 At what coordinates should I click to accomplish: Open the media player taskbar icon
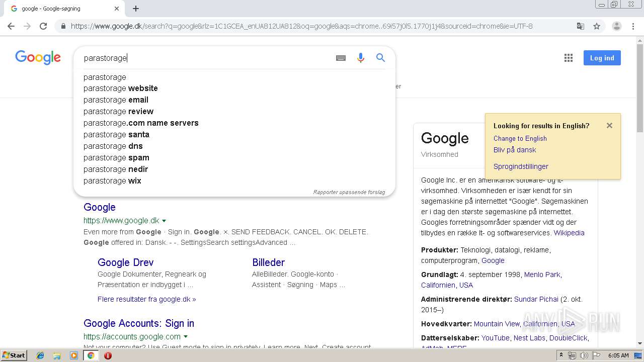[74, 355]
